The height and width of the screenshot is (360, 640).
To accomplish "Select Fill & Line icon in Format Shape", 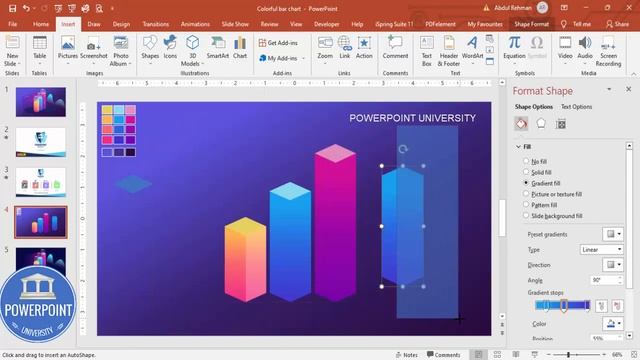I will click(521, 124).
